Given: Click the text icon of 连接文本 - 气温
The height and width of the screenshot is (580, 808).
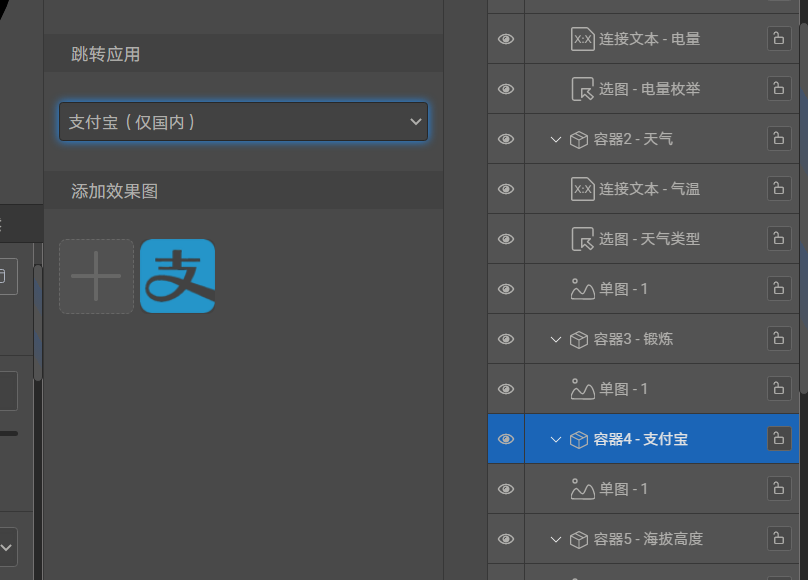Looking at the screenshot, I should [583, 189].
